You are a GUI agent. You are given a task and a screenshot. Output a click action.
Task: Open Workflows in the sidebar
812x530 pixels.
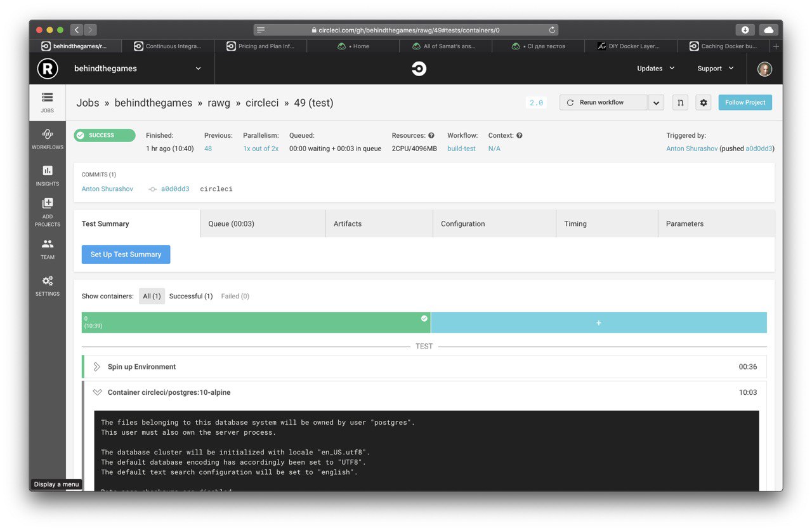tap(48, 139)
